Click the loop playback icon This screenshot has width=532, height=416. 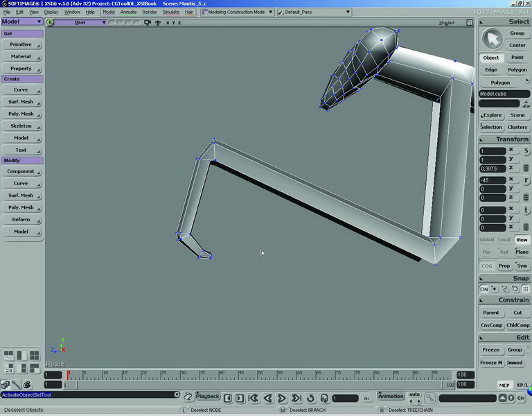310,398
